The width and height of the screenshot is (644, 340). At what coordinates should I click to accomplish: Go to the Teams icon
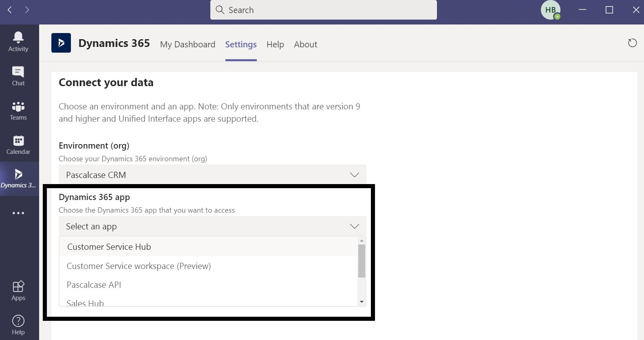pos(18,111)
